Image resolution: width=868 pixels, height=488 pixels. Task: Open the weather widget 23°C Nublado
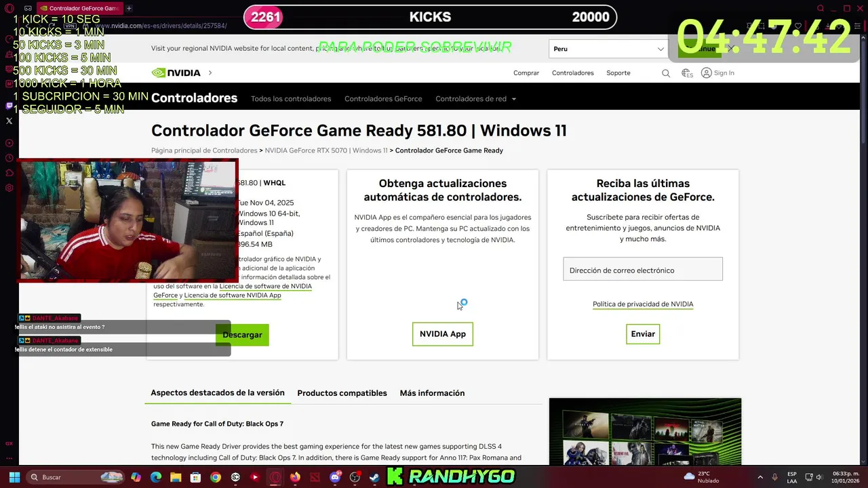[x=703, y=477]
